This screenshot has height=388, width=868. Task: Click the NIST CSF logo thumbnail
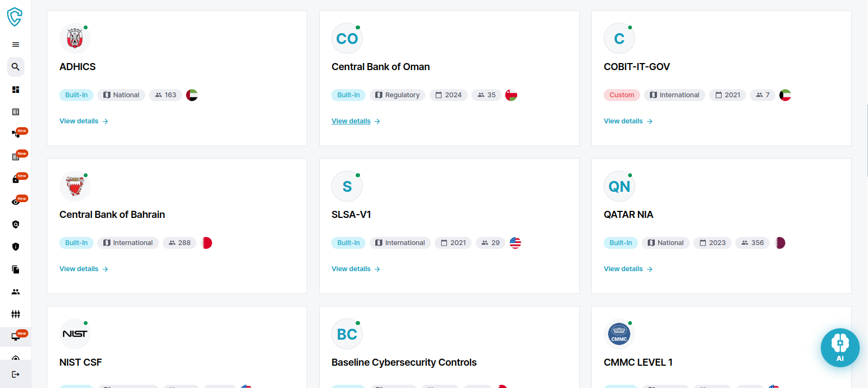coord(75,334)
